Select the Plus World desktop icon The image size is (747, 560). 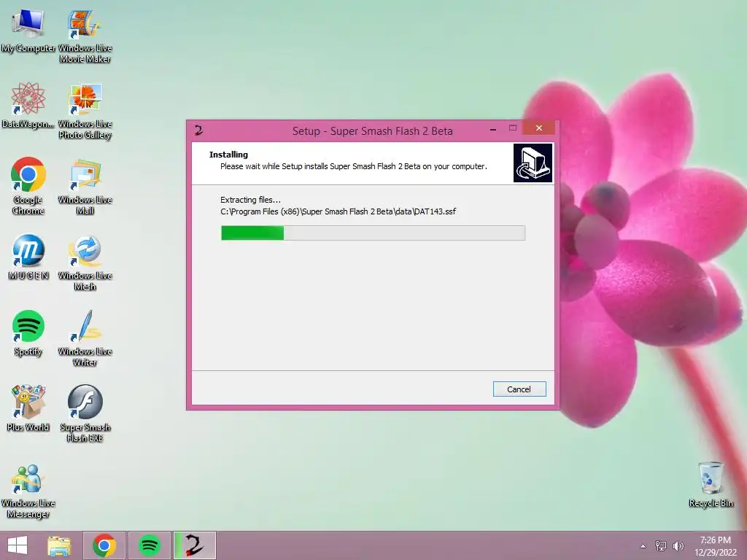coord(28,408)
